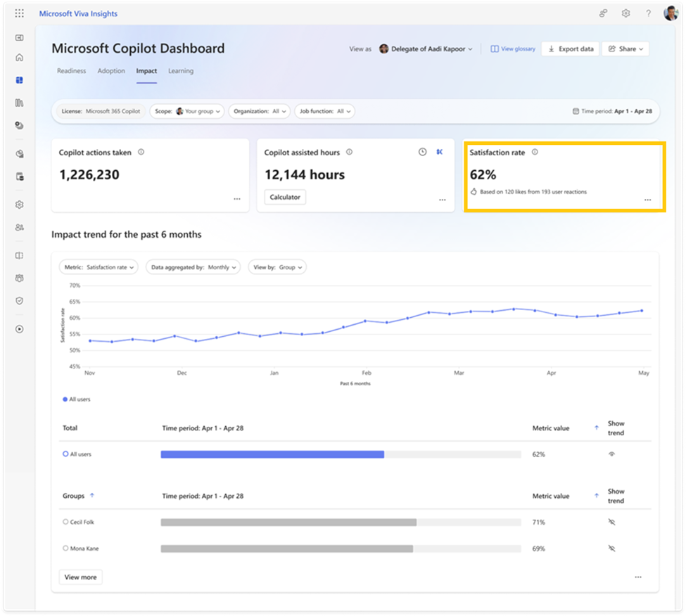Enable trend visibility for Mona Kane
The width and height of the screenshot is (686, 616).
(x=611, y=548)
